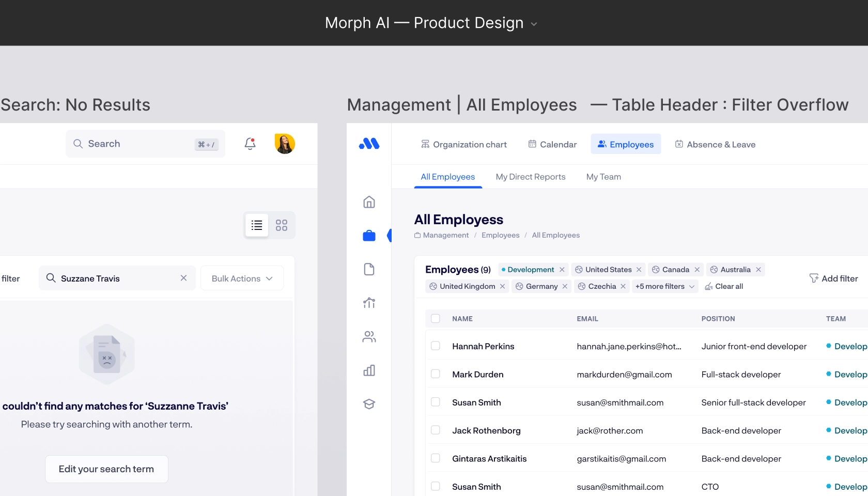This screenshot has width=868, height=496.
Task: Click the email markdurden@gmail.com
Action: 624,374
